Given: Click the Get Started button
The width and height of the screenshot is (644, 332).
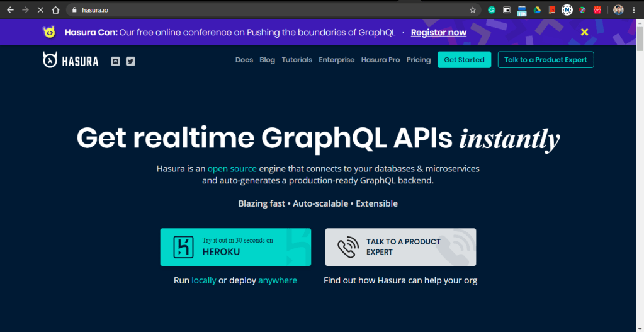Looking at the screenshot, I should (x=464, y=60).
